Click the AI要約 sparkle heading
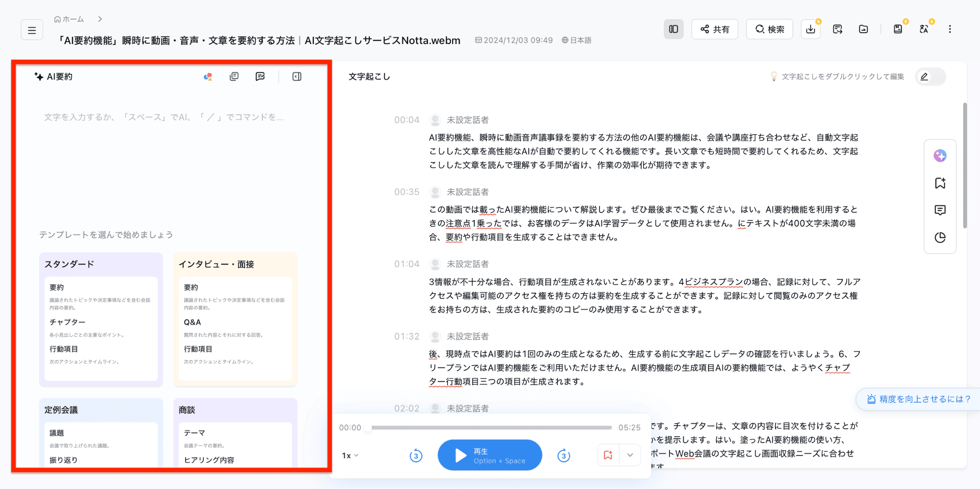Image resolution: width=980 pixels, height=489 pixels. click(53, 77)
